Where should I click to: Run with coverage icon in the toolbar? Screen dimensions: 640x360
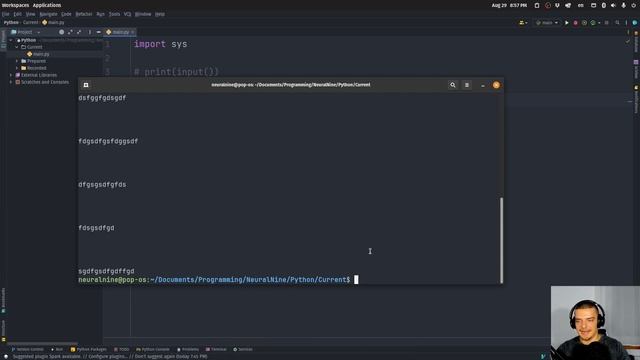[584, 23]
